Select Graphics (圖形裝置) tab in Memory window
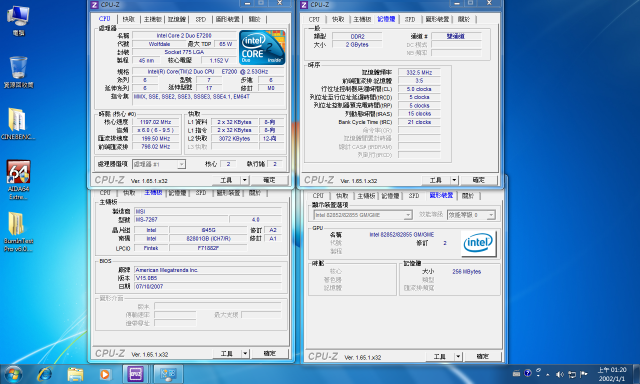Screen dimensions: 640x384 [x=437, y=19]
